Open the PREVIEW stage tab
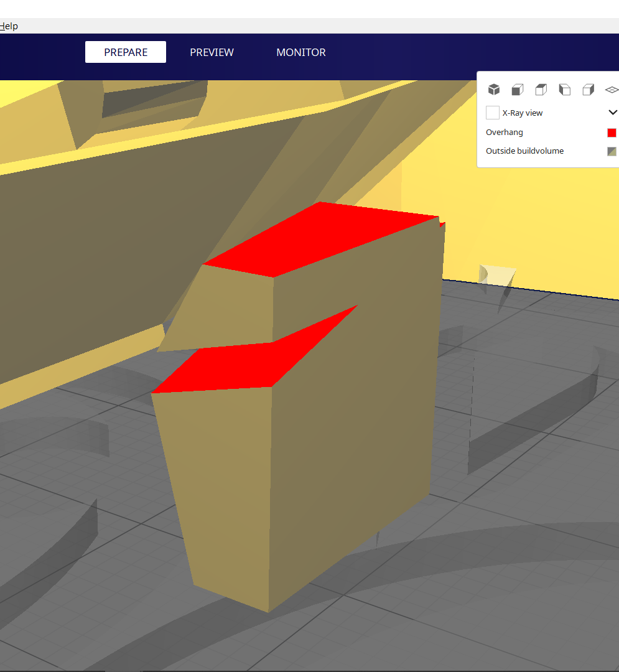Screen dimensions: 619x672 [x=212, y=52]
